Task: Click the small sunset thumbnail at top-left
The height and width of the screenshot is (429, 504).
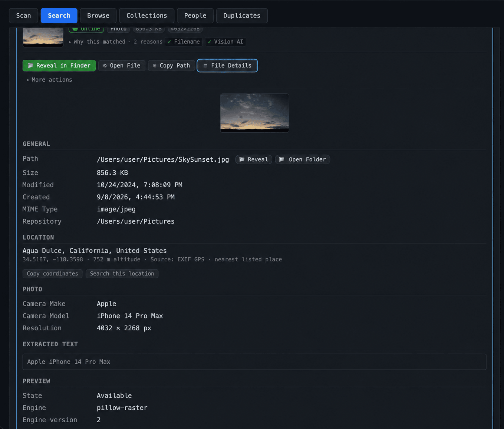Action: coord(43,37)
